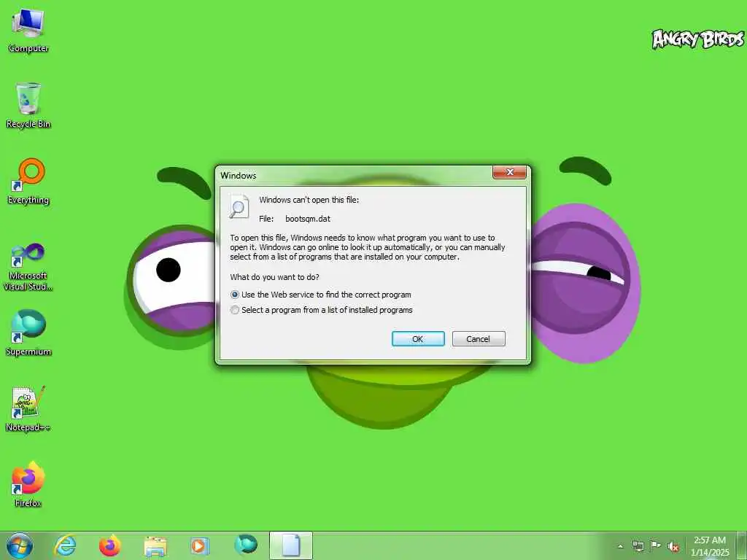Launch Firefox from the taskbar
The width and height of the screenshot is (747, 560).
pos(109,545)
